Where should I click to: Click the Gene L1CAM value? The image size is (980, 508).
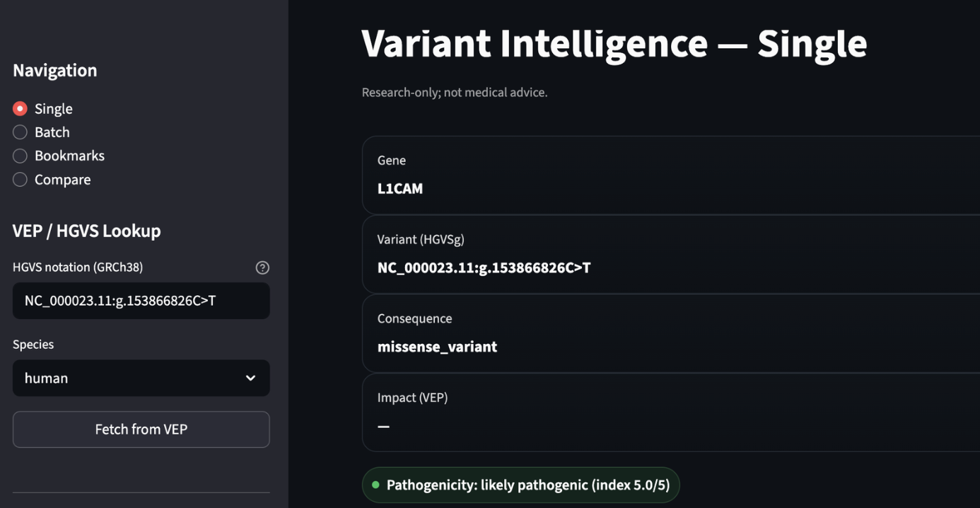pyautogui.click(x=400, y=189)
